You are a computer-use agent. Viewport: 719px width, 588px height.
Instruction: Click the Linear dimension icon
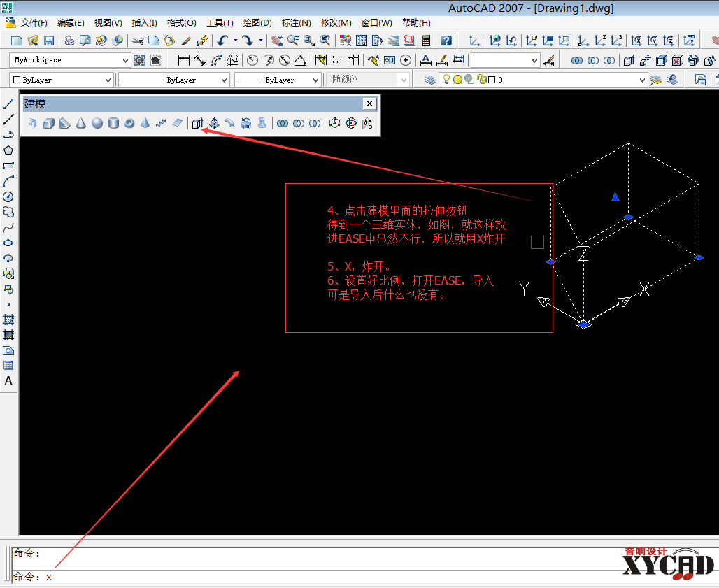click(183, 60)
